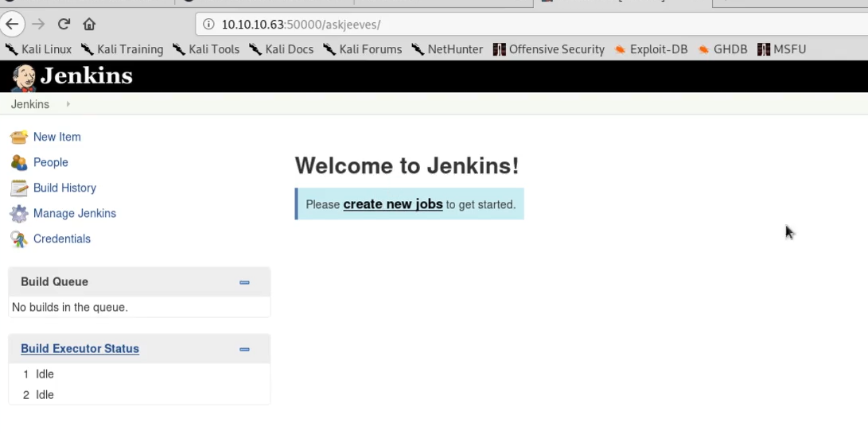Click the Manage Jenkins link
Image resolution: width=868 pixels, height=434 pixels.
coord(75,213)
